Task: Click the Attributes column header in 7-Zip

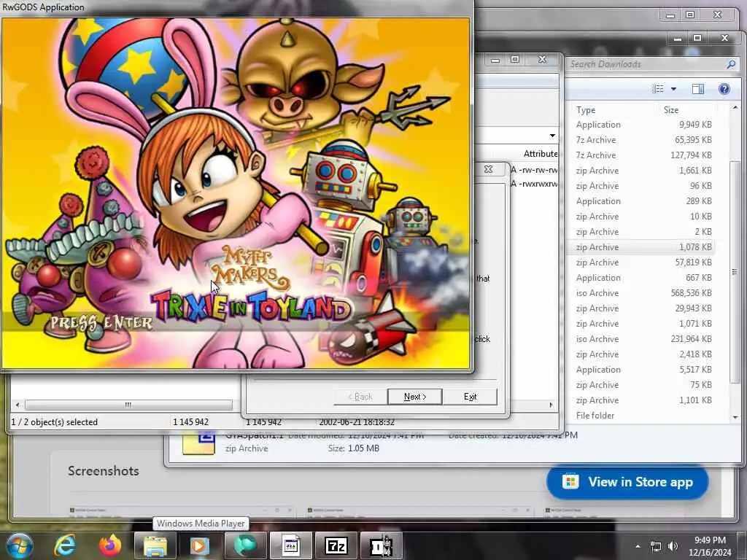Action: coord(541,153)
